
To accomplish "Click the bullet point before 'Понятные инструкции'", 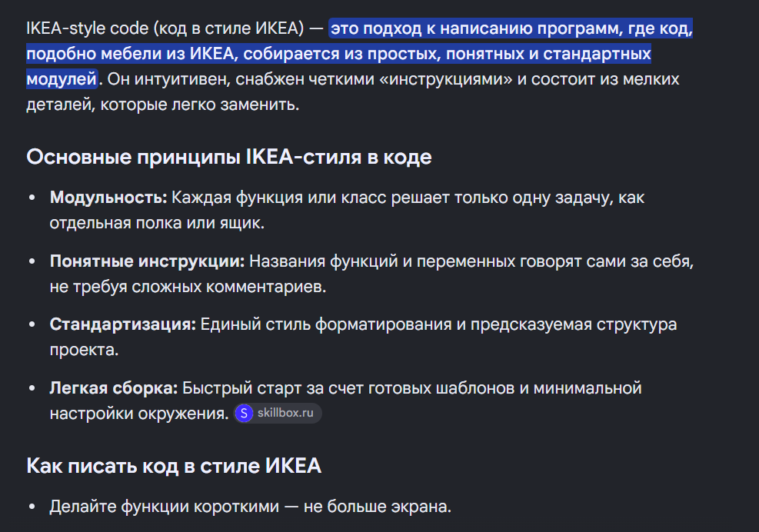I will coord(32,261).
